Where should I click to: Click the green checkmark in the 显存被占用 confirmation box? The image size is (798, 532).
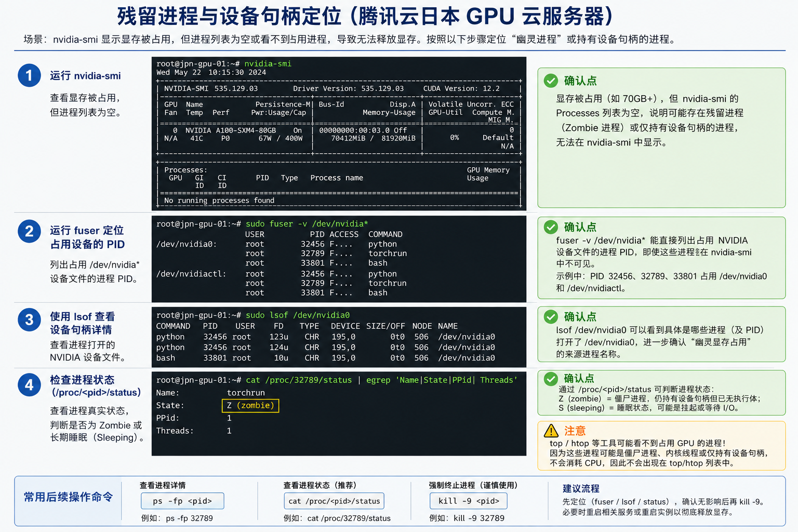tap(551, 81)
